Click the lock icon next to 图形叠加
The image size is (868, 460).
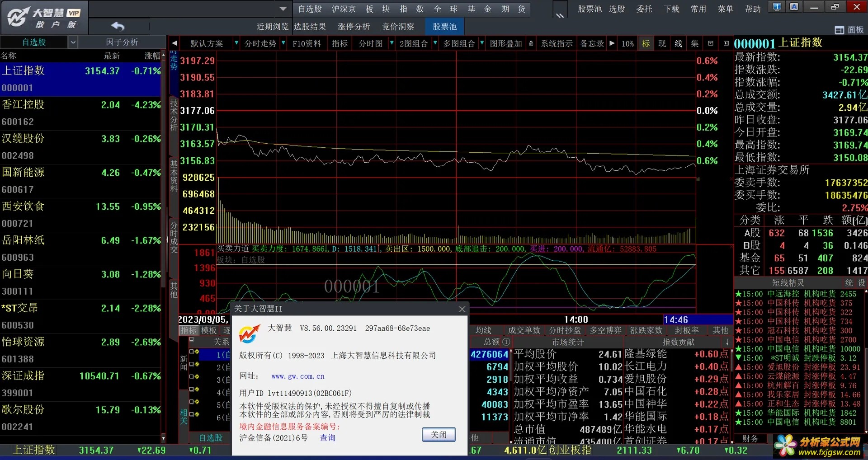531,43
